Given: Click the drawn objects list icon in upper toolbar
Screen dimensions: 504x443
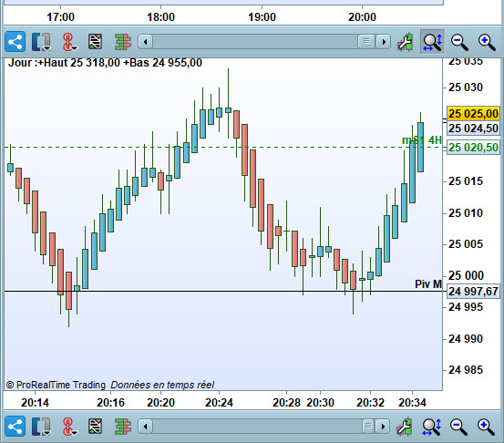Looking at the screenshot, I should [x=96, y=42].
